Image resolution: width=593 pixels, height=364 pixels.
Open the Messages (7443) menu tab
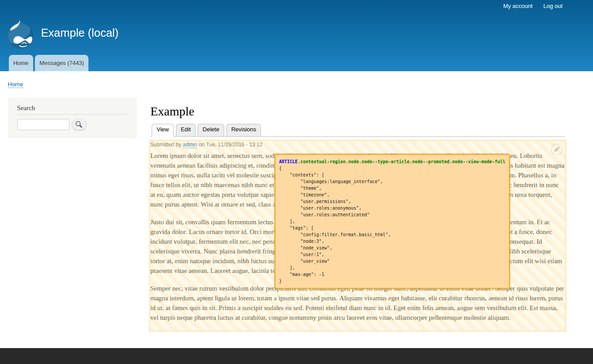tap(61, 63)
